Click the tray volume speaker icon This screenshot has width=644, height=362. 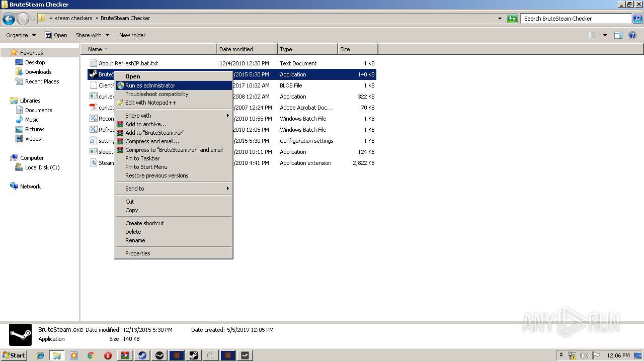pyautogui.click(x=584, y=355)
